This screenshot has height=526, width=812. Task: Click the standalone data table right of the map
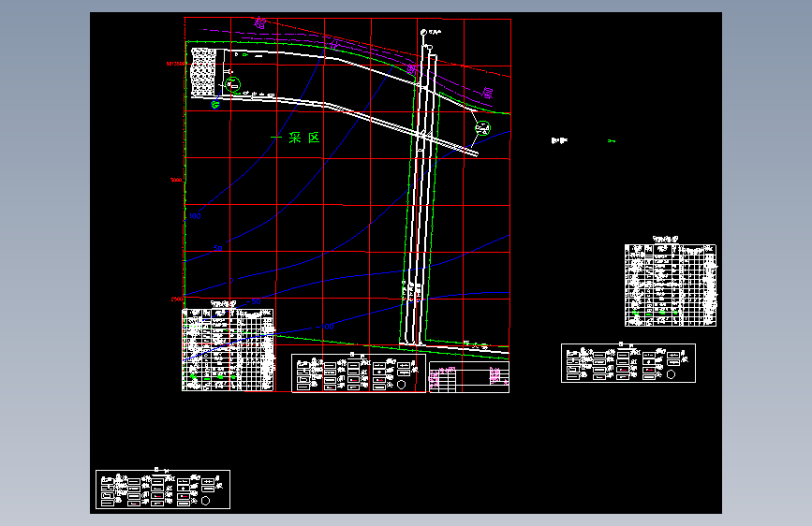671,285
